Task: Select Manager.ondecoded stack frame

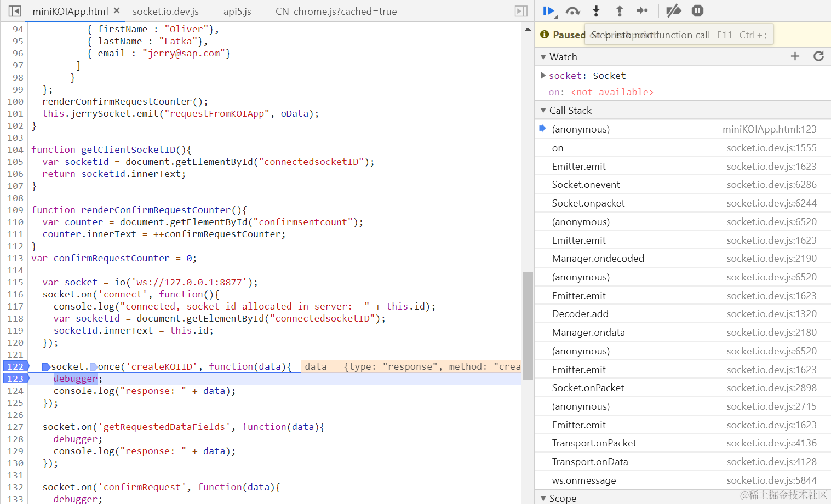Action: click(x=683, y=259)
